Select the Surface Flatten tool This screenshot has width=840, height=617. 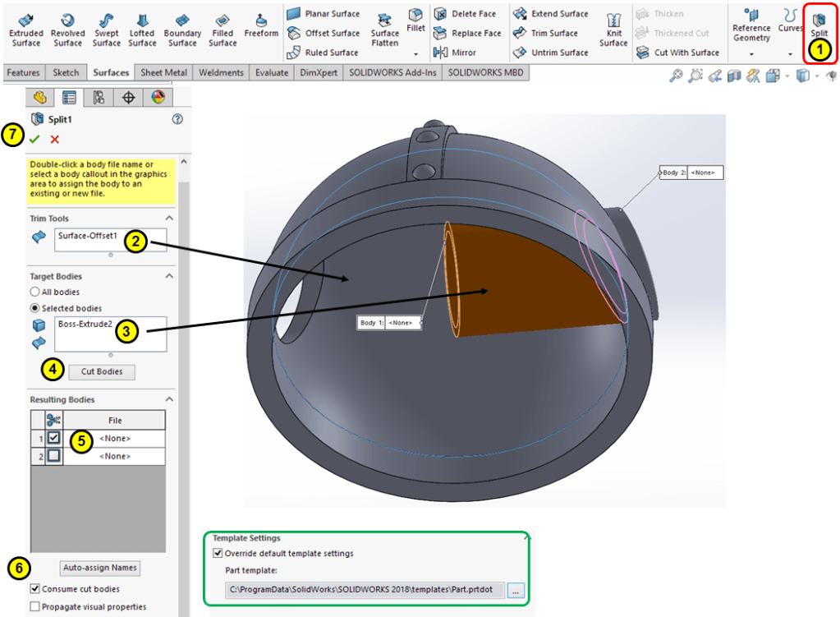[x=384, y=21]
